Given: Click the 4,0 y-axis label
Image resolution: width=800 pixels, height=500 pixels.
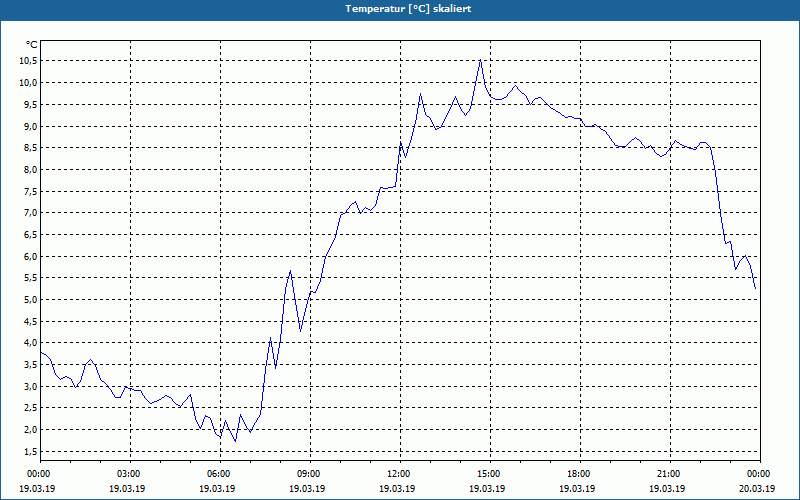Looking at the screenshot, I should [30, 343].
